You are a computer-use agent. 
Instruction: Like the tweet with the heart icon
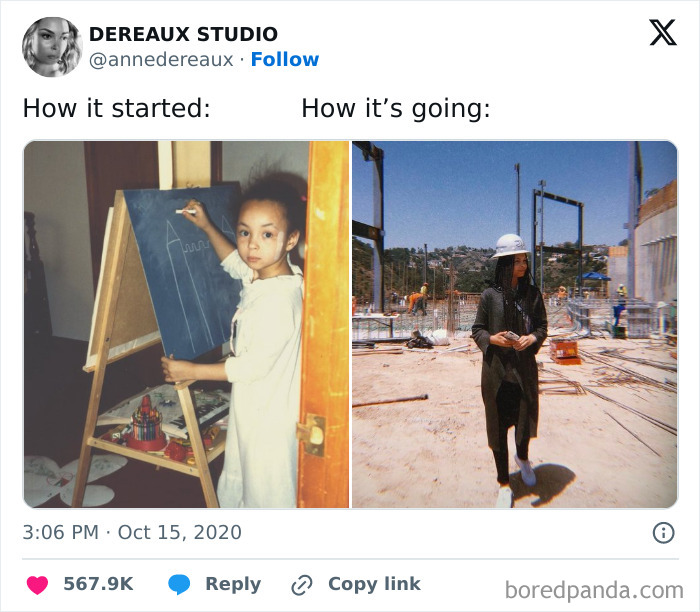pyautogui.click(x=38, y=585)
